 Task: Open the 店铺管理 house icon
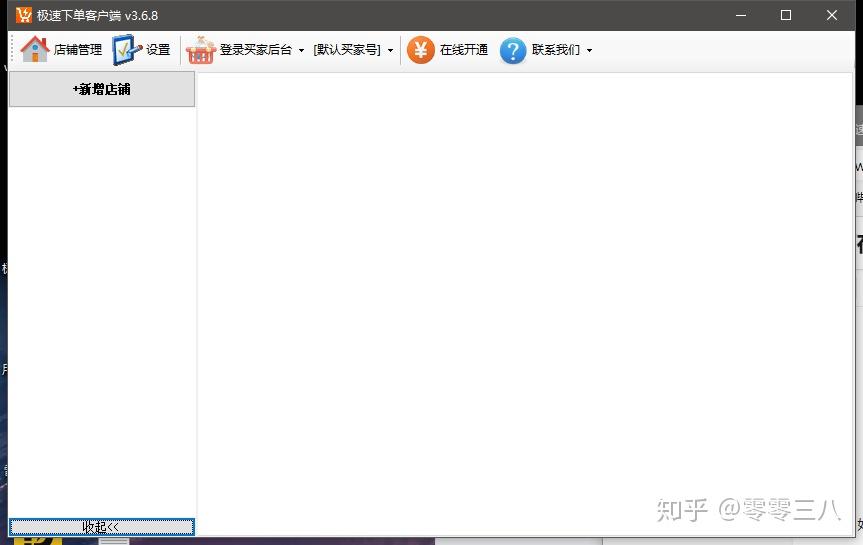point(35,50)
